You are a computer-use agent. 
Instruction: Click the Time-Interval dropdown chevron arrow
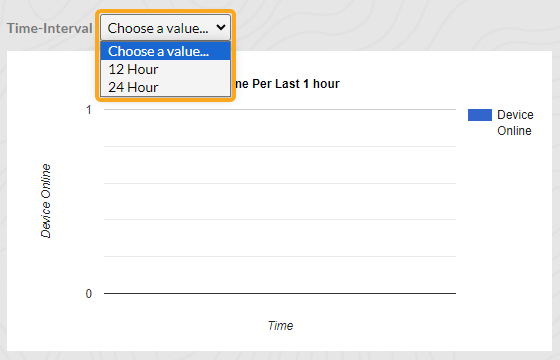221,28
